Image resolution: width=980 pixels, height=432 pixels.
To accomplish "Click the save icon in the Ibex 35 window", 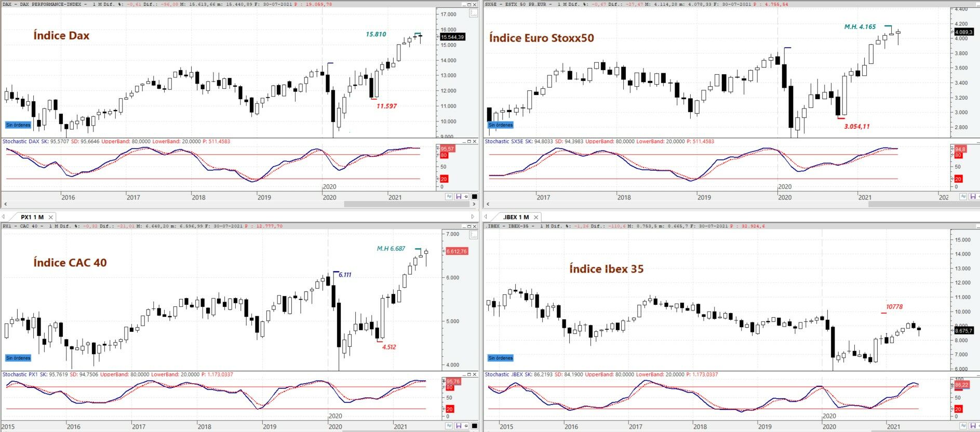I will tap(973, 426).
